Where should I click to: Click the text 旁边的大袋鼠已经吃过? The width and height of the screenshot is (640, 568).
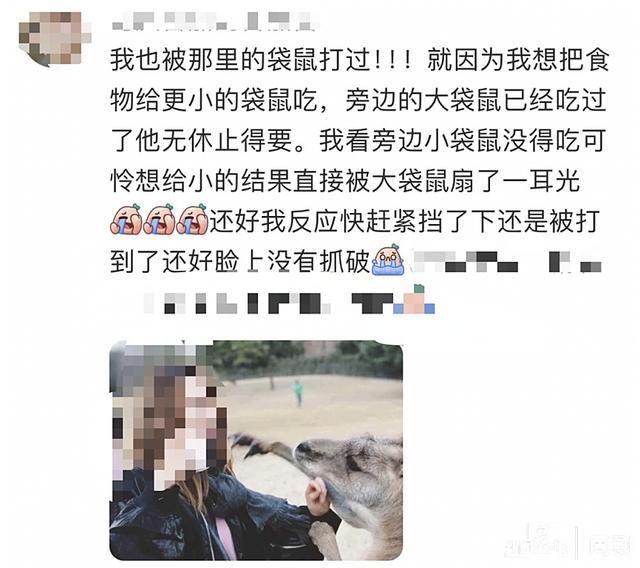(x=476, y=100)
